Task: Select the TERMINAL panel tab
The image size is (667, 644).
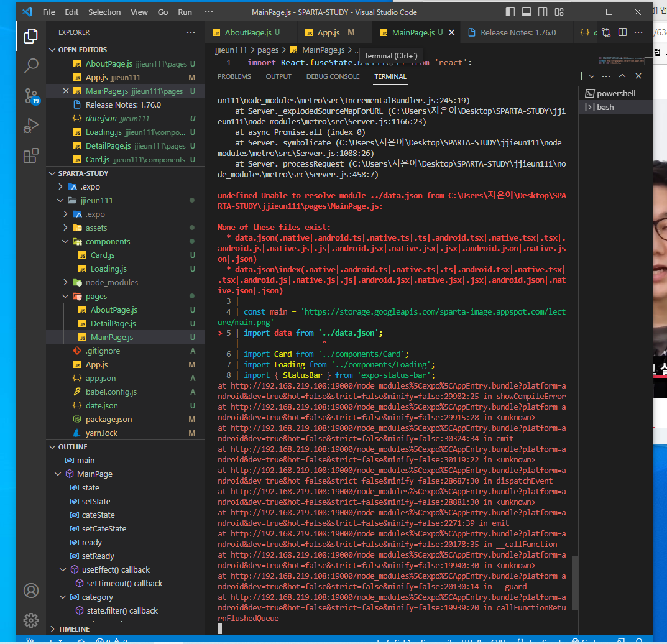Action: pos(390,76)
